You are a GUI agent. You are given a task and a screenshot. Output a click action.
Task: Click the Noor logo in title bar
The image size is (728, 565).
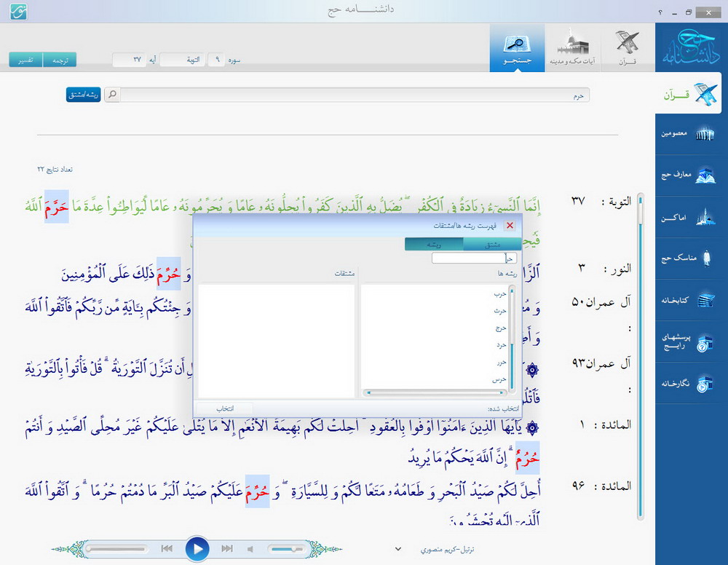click(x=19, y=11)
